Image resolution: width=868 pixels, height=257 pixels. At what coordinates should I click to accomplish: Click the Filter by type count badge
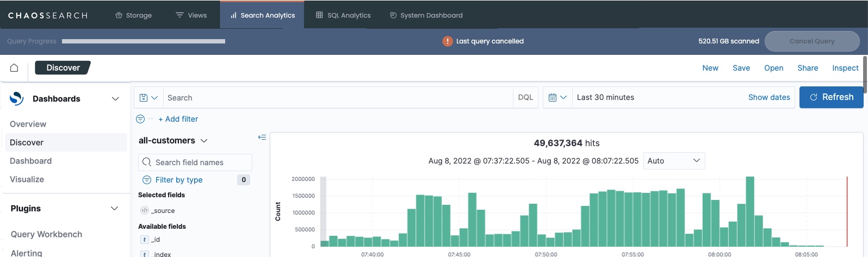click(x=244, y=180)
